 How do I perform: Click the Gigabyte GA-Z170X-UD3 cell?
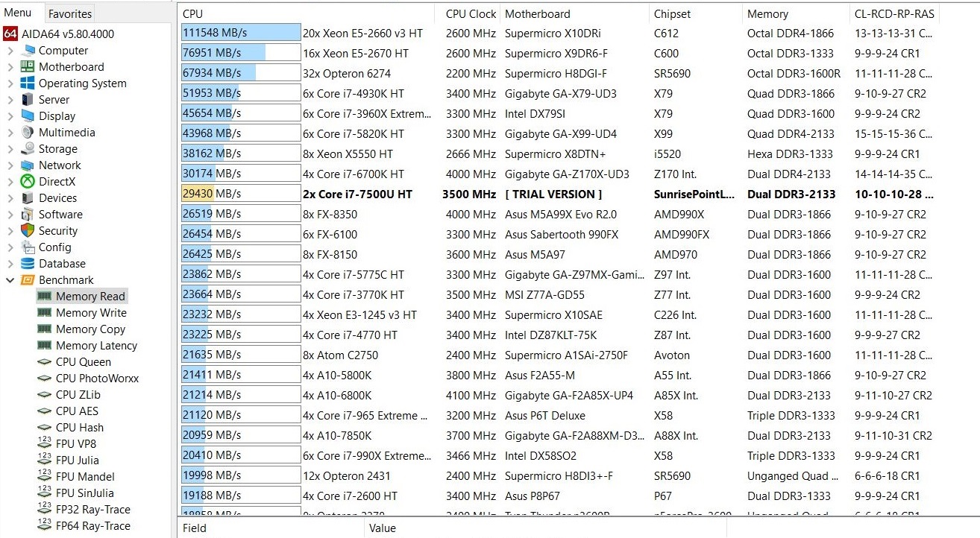pos(567,174)
